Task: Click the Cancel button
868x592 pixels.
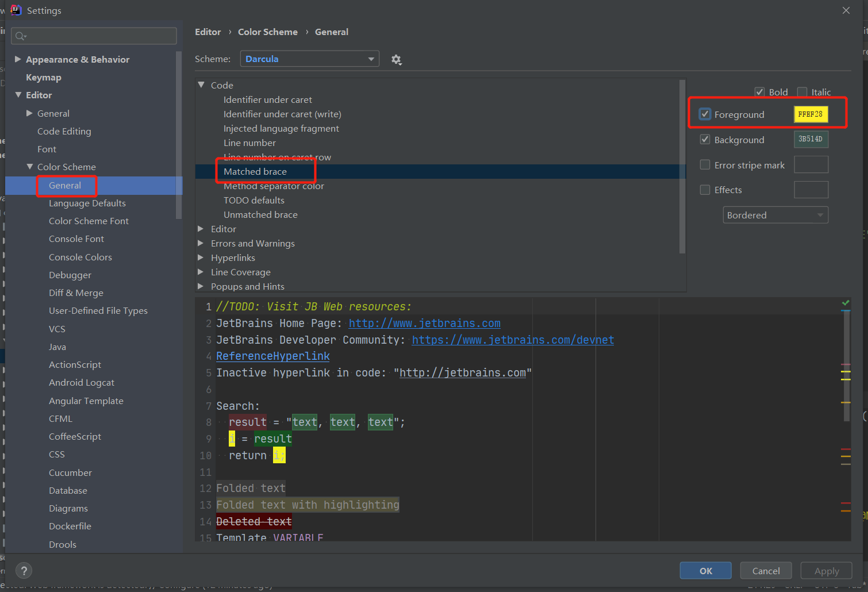Action: coord(766,571)
